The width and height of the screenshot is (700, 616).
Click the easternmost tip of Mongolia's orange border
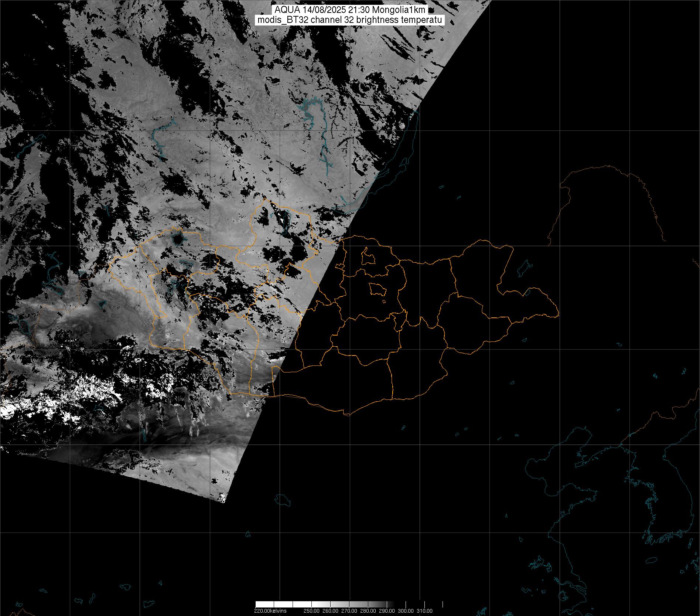point(558,315)
